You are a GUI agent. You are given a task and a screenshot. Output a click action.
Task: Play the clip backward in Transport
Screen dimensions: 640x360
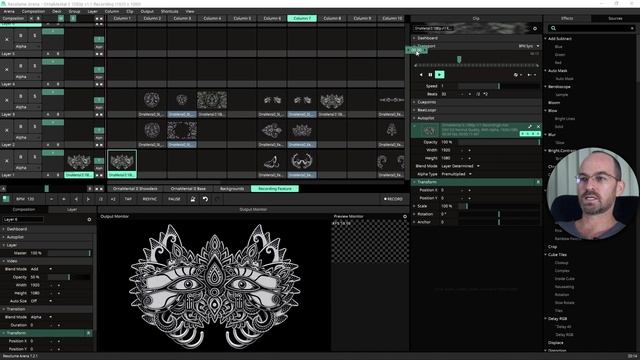[x=421, y=75]
